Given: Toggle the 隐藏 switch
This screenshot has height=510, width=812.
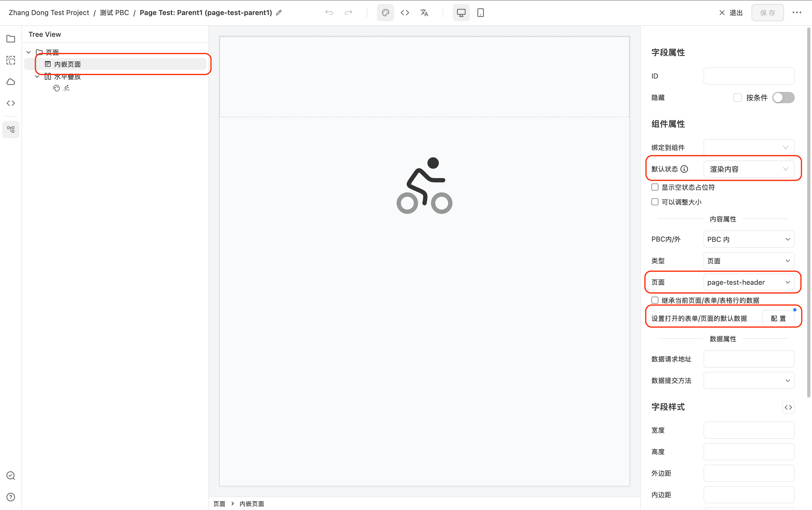Looking at the screenshot, I should pyautogui.click(x=783, y=98).
